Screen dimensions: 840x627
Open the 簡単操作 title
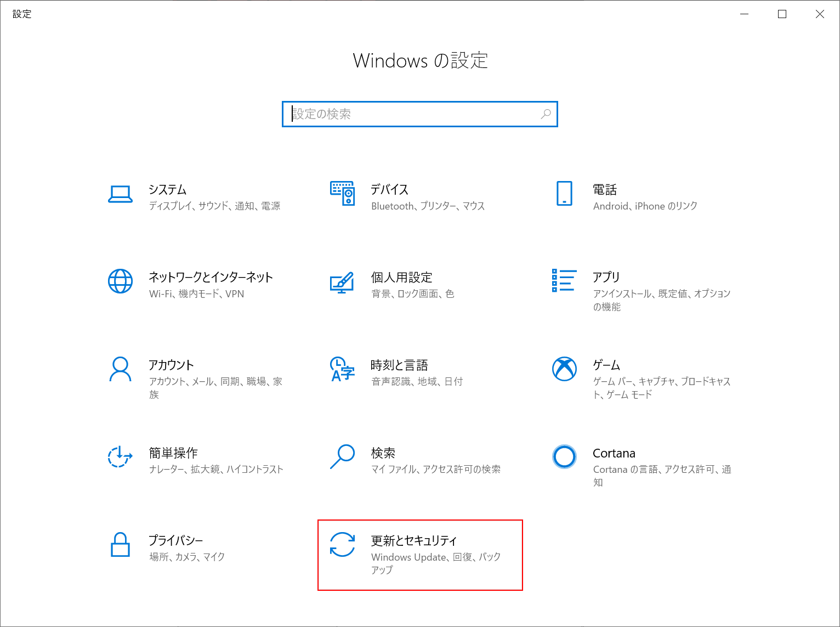click(173, 453)
